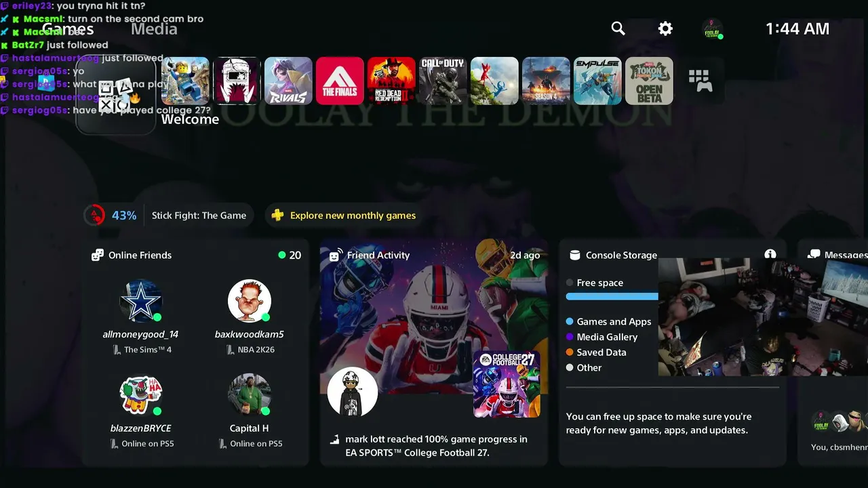The image size is (868, 488).
Task: Select Red Dead Redemption II tile
Action: tap(391, 81)
